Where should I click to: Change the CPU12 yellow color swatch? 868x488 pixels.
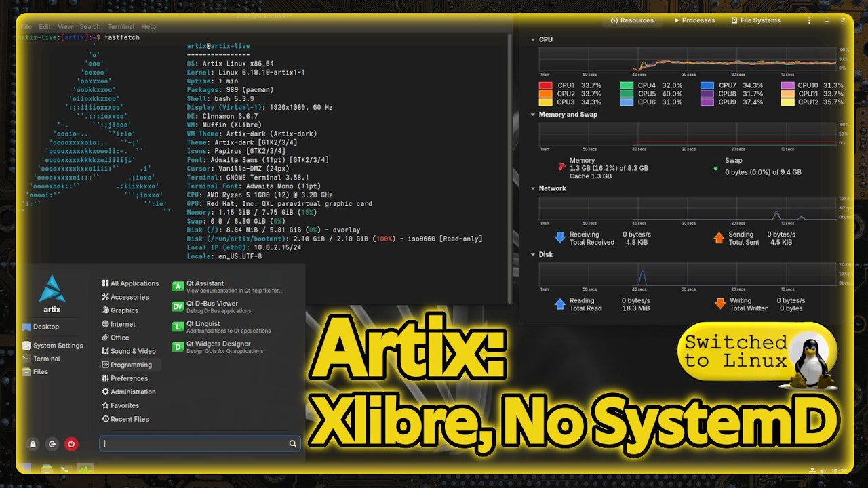[x=787, y=102]
